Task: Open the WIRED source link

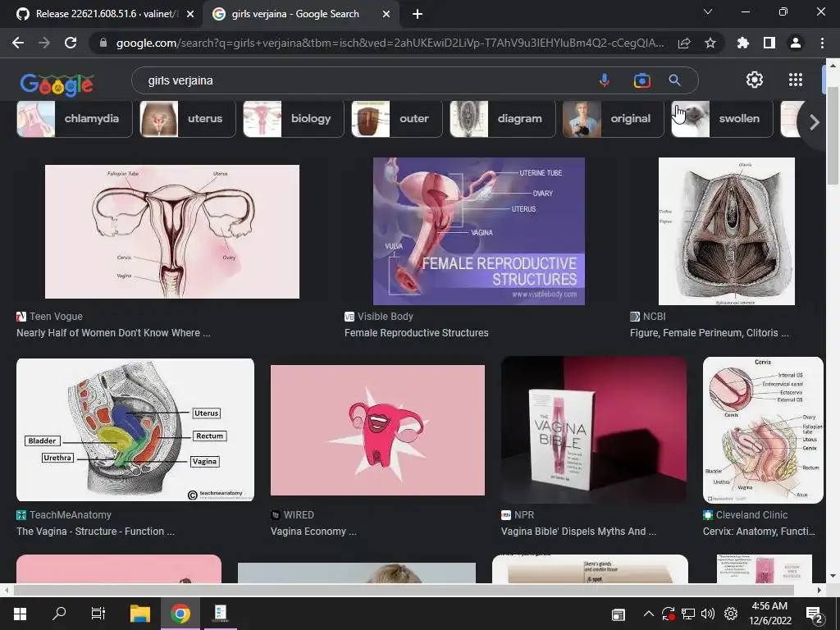Action: [x=293, y=515]
